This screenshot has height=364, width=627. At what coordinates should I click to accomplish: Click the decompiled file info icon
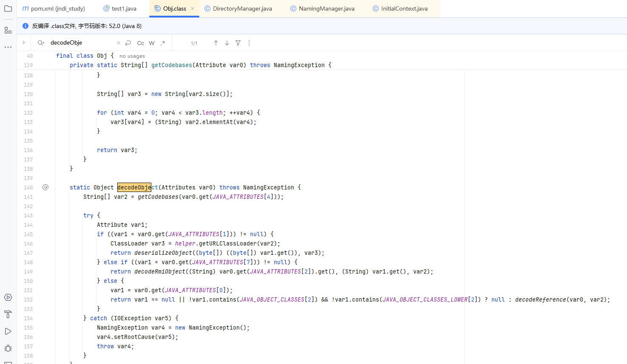click(26, 26)
